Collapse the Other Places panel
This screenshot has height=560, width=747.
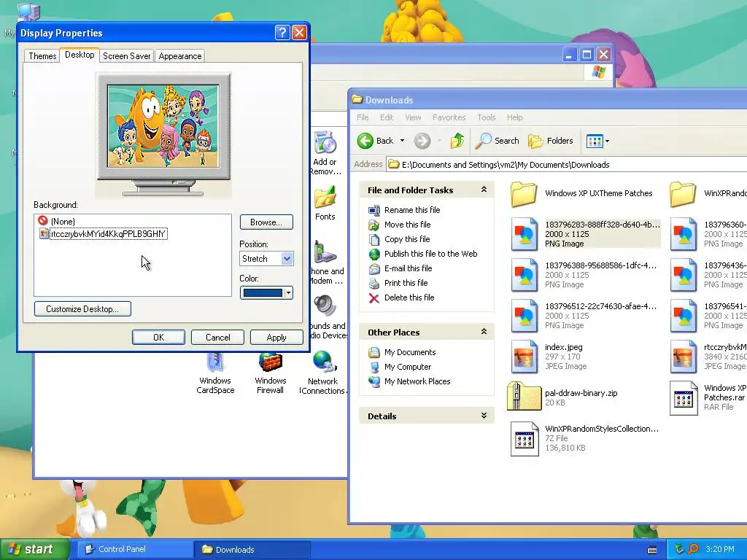click(484, 332)
